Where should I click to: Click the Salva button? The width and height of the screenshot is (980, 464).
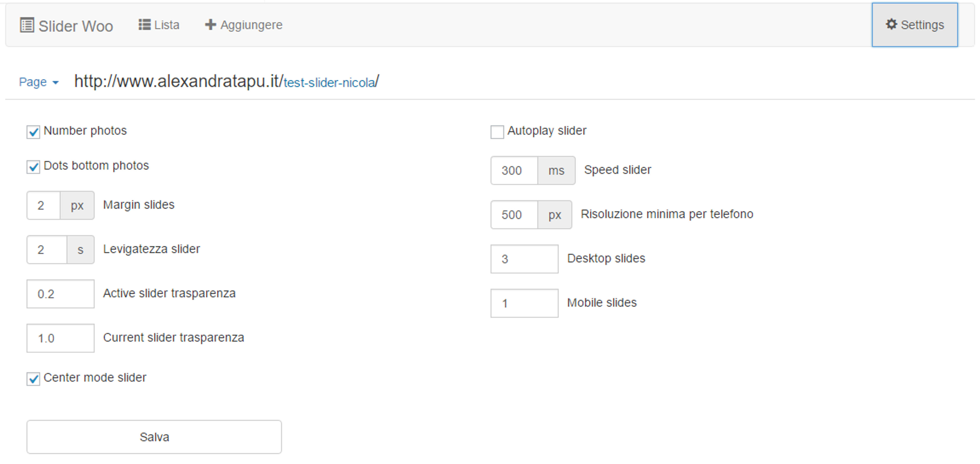(x=154, y=437)
